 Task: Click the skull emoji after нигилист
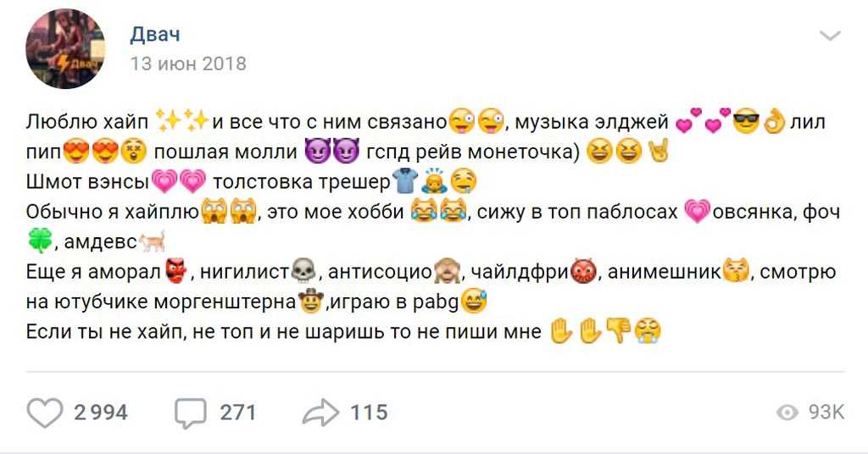303,272
